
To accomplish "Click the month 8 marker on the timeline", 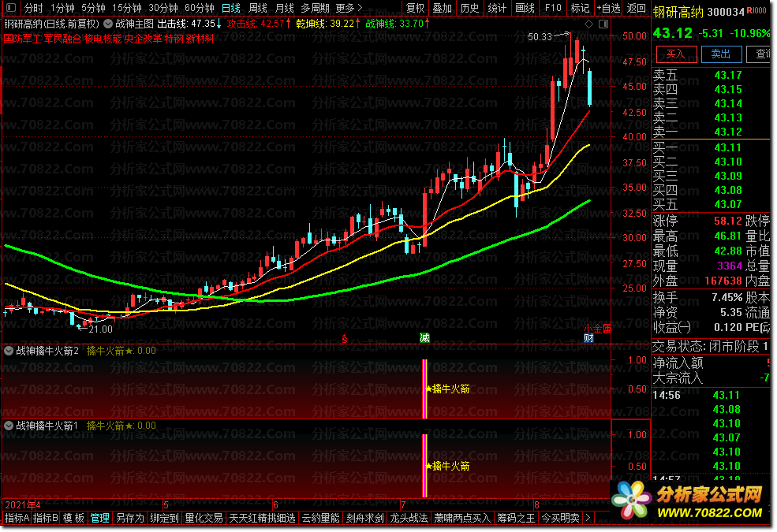I will pyautogui.click(x=536, y=504).
